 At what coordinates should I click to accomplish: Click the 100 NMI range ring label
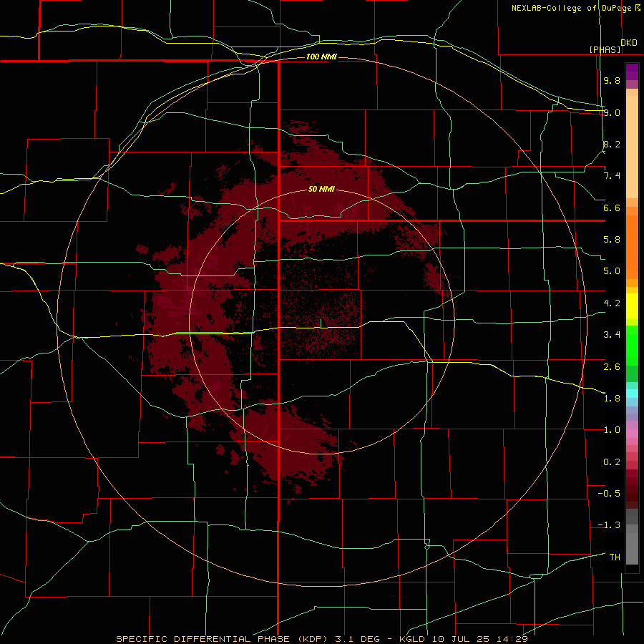click(x=321, y=57)
